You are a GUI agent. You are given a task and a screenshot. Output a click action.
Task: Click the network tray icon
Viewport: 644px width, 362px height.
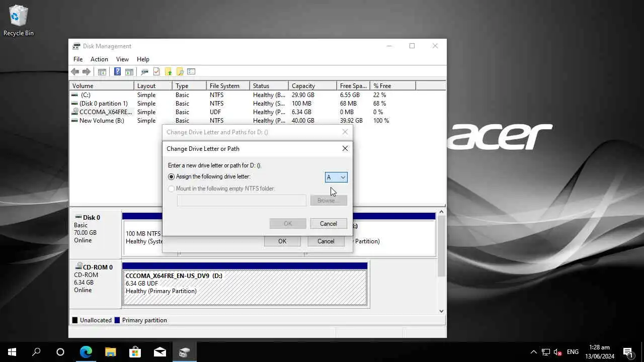point(546,352)
